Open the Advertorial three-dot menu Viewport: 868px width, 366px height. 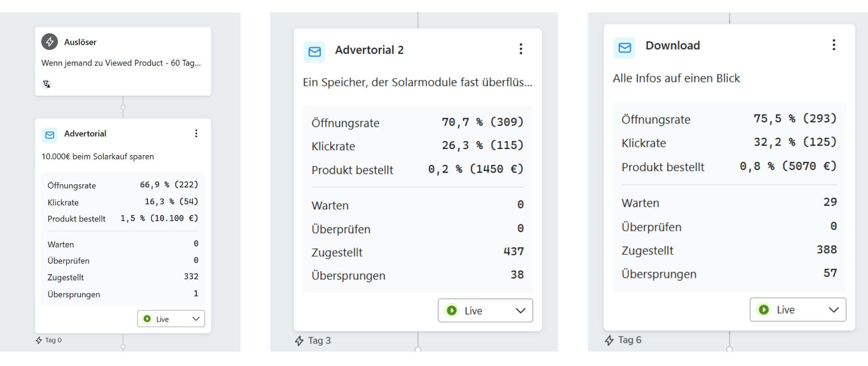[196, 133]
